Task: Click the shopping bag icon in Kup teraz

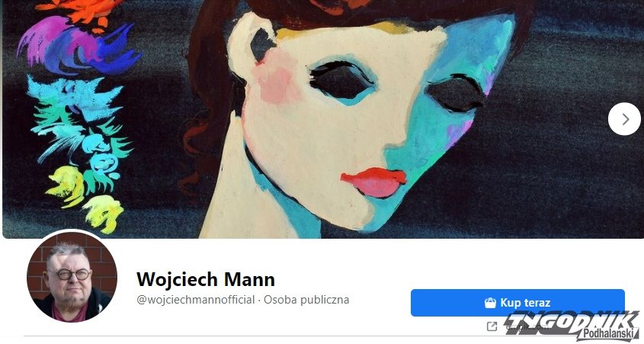Action: coord(490,303)
